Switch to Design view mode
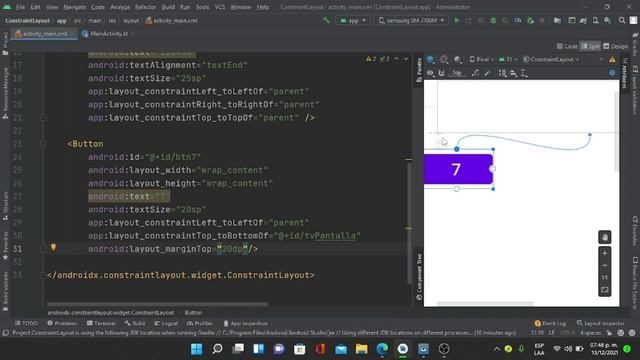The image size is (640, 360). click(x=616, y=47)
